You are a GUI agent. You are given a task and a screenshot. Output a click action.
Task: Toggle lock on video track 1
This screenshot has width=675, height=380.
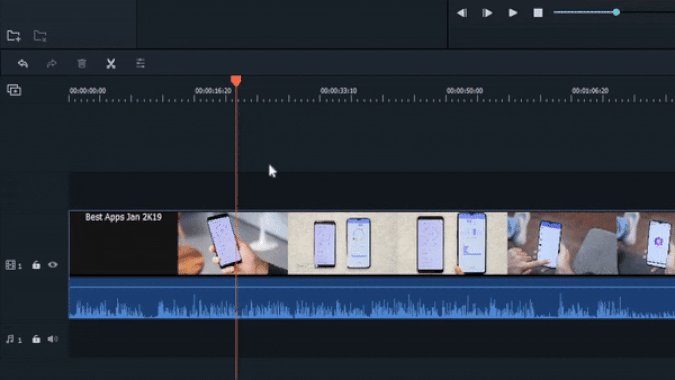[x=36, y=265]
